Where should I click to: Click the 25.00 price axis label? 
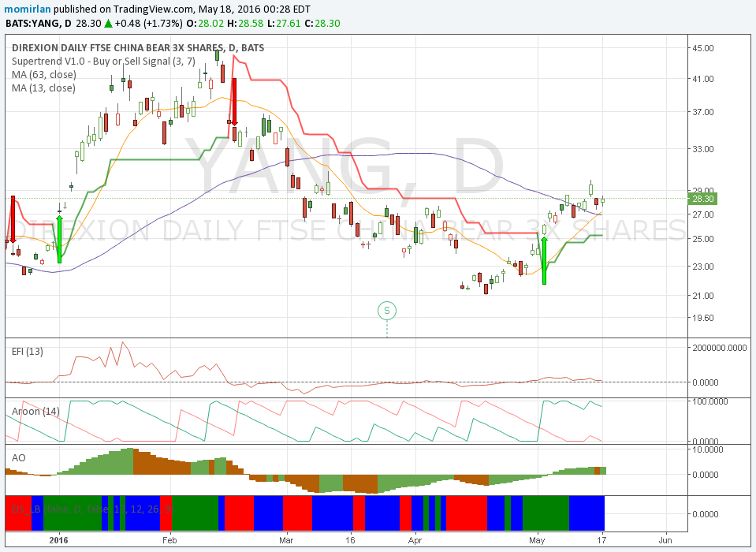tap(703, 239)
